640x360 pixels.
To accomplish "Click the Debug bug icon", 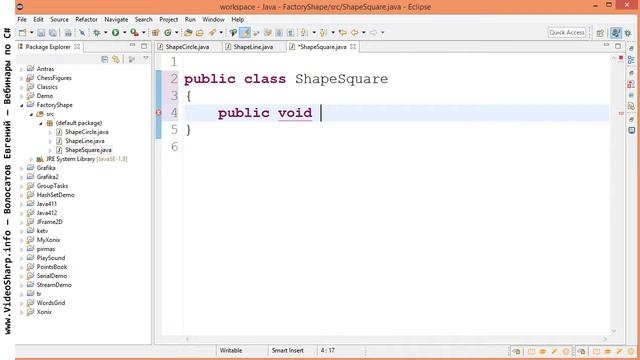I will [x=97, y=33].
